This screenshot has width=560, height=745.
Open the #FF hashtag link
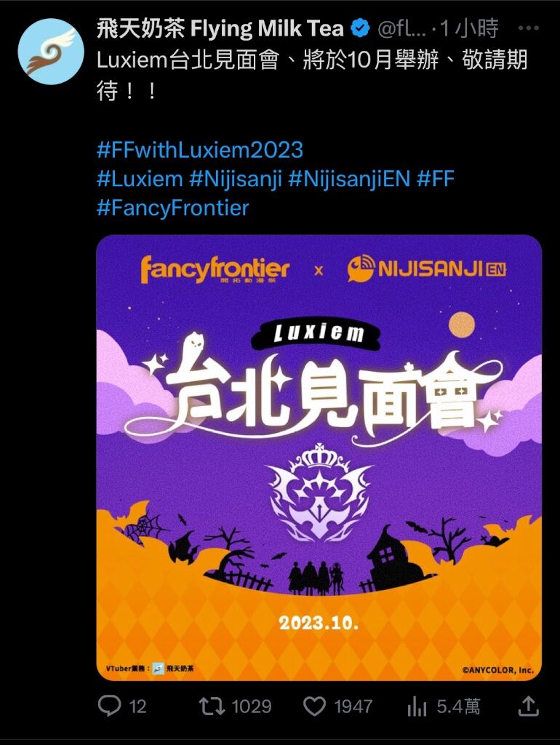coord(436,179)
